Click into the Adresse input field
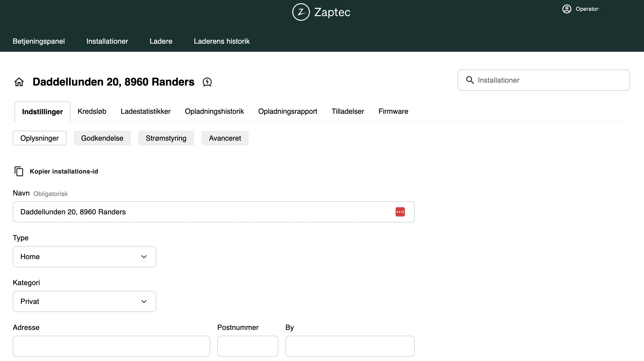 click(111, 346)
